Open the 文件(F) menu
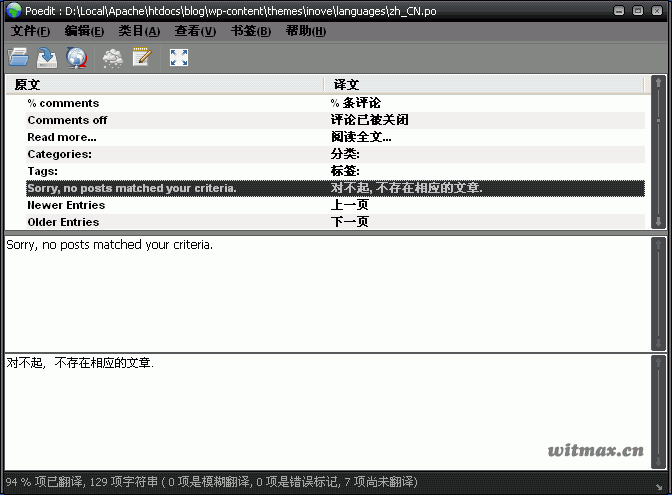 [30, 31]
